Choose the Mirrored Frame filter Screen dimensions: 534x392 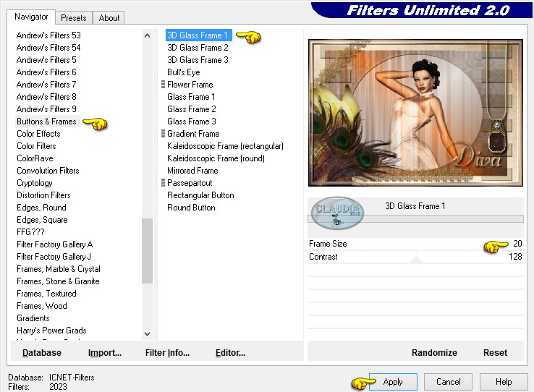pos(192,171)
